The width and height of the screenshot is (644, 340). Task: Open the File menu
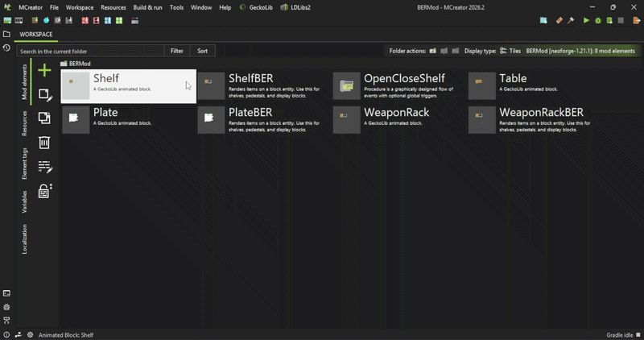coord(54,7)
